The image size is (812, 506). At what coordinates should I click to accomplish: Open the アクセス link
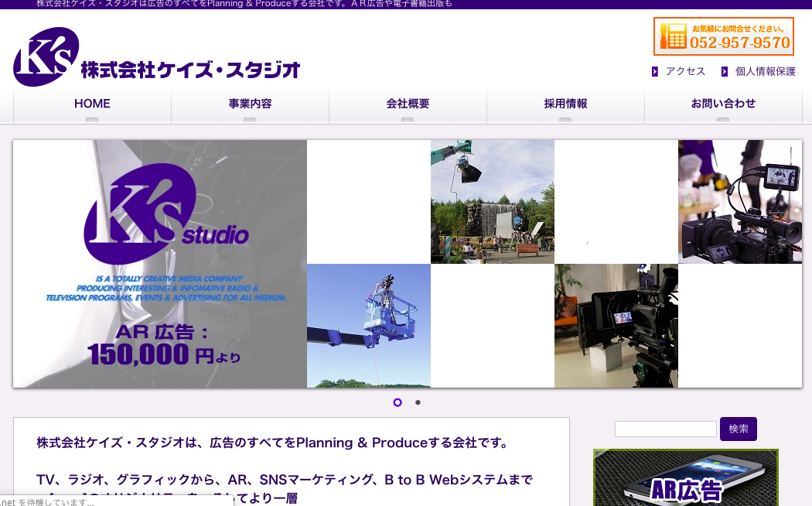coord(685,71)
